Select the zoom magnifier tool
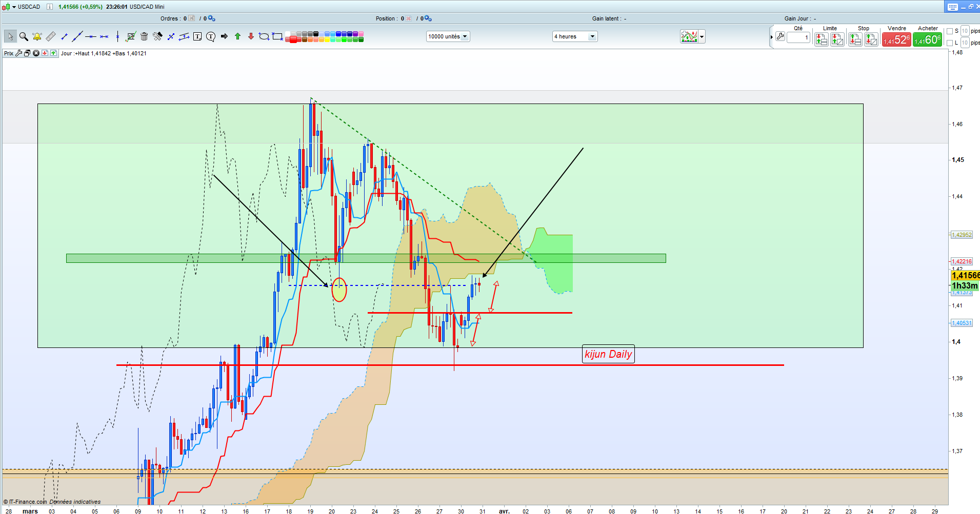This screenshot has width=980, height=514. [24, 36]
